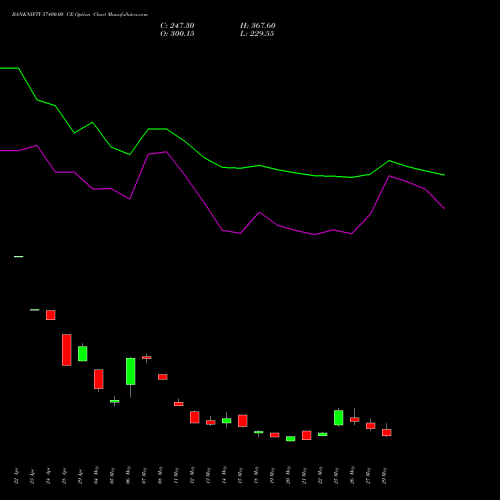Click the 06 May date label
500x500 pixels.
[128, 475]
